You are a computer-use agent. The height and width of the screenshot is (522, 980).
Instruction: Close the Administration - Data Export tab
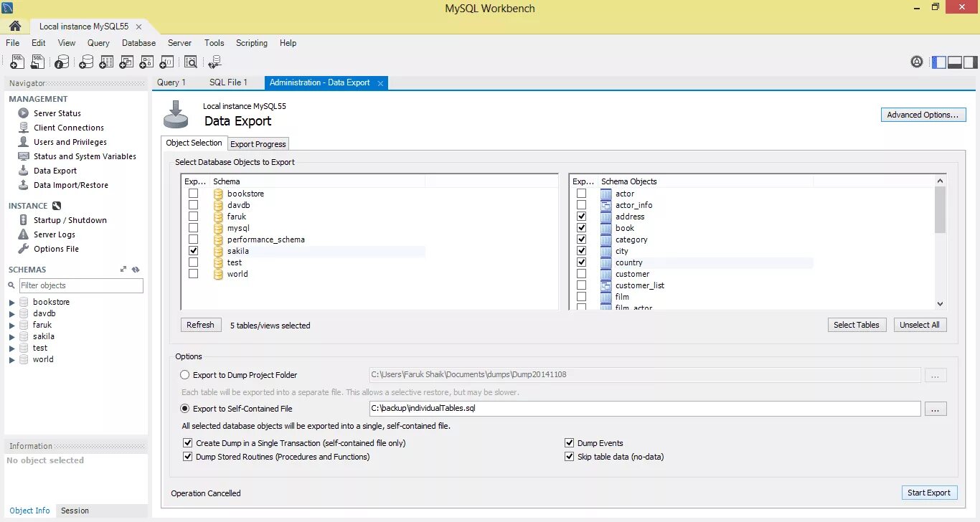click(x=381, y=83)
